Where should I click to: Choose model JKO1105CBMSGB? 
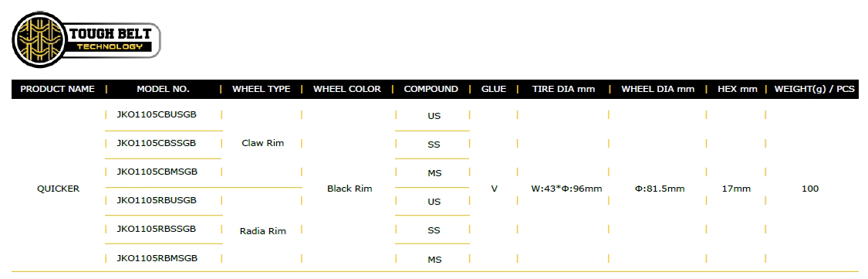(x=157, y=172)
